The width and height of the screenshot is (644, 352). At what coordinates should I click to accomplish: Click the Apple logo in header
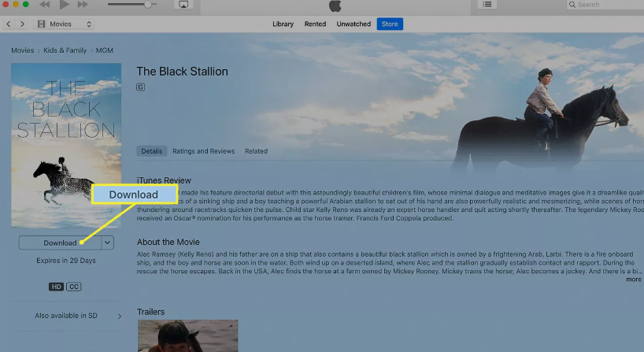[x=335, y=6]
